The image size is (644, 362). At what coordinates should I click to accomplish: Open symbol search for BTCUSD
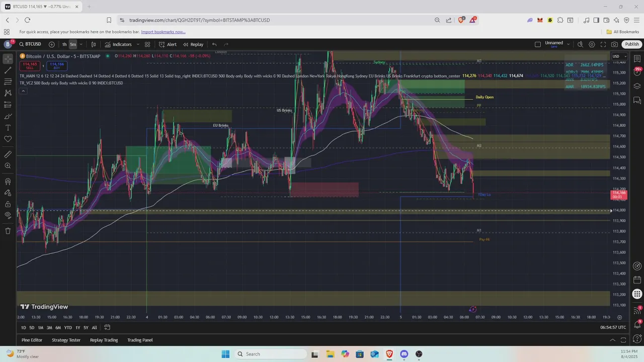click(x=30, y=44)
